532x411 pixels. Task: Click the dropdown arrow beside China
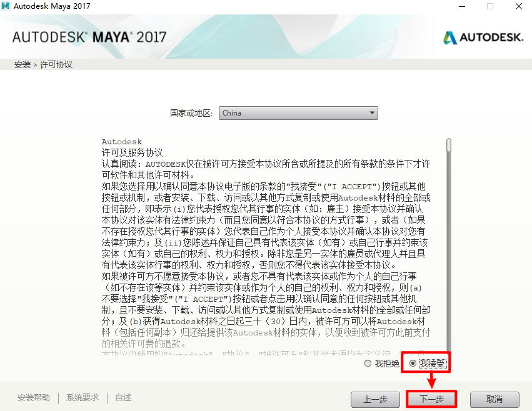point(372,113)
